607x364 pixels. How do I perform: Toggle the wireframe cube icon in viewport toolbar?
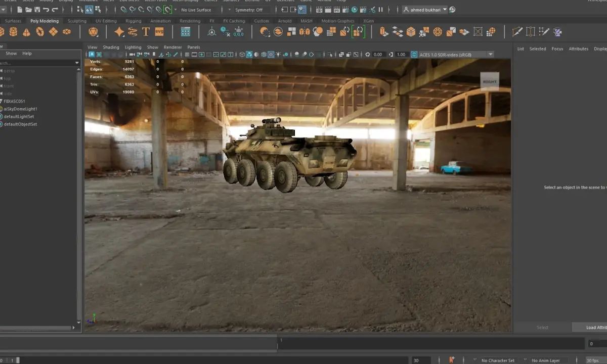pos(242,54)
